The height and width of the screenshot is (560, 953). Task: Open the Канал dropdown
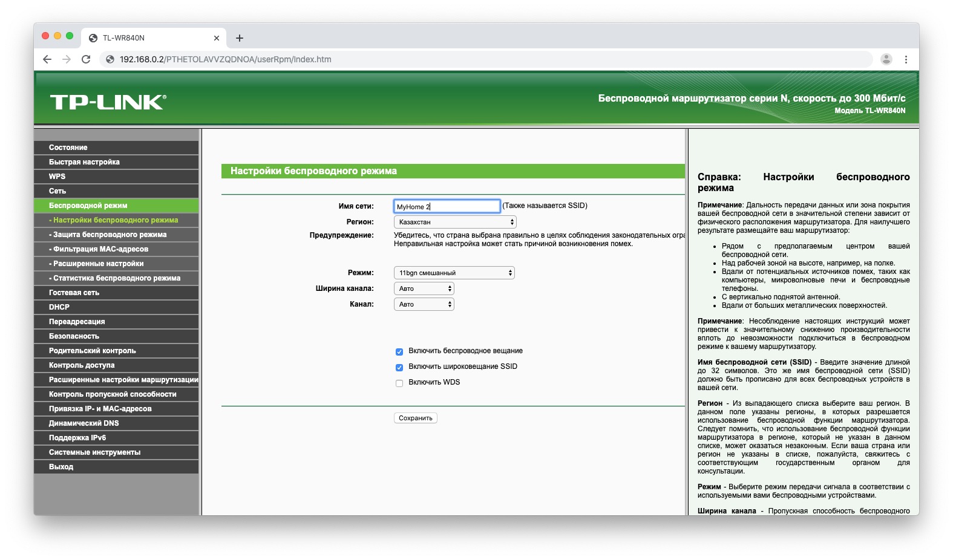click(x=424, y=304)
